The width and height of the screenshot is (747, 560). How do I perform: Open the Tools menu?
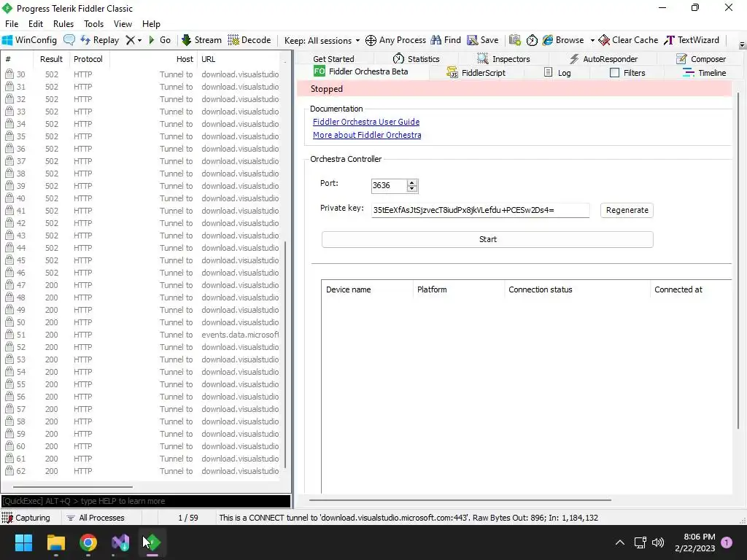[94, 24]
